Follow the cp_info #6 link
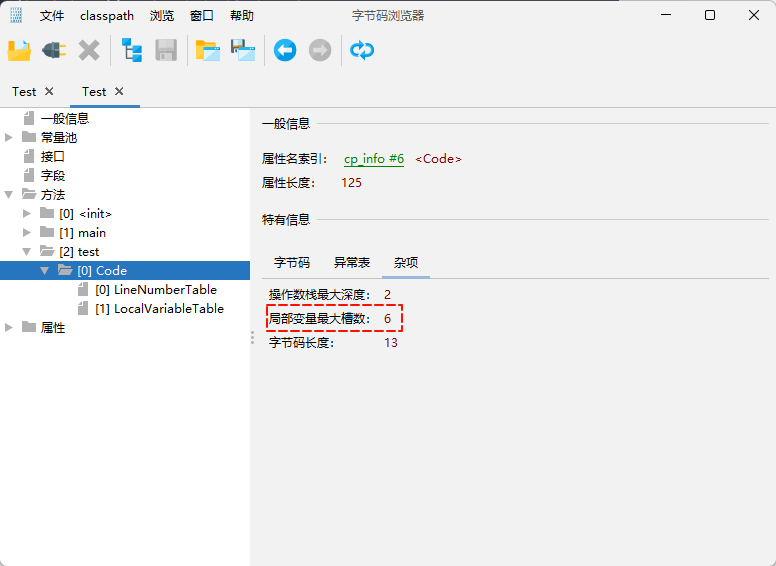The width and height of the screenshot is (776, 566). click(374, 159)
